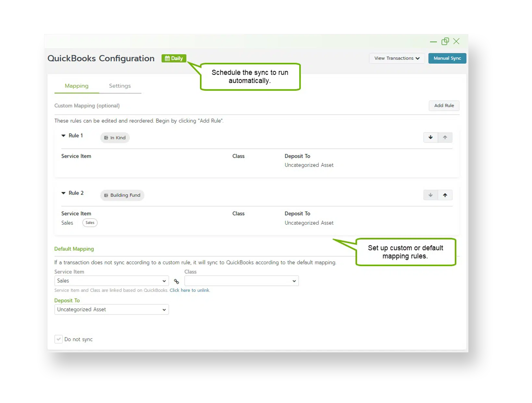This screenshot has width=532, height=403.
Task: Move Rule 2 up with arrow
Action: point(445,195)
